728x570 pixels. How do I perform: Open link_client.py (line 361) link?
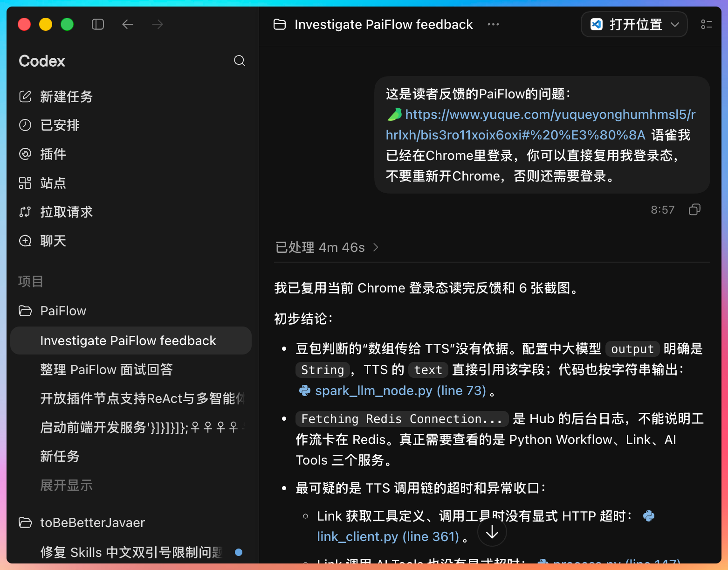point(388,536)
